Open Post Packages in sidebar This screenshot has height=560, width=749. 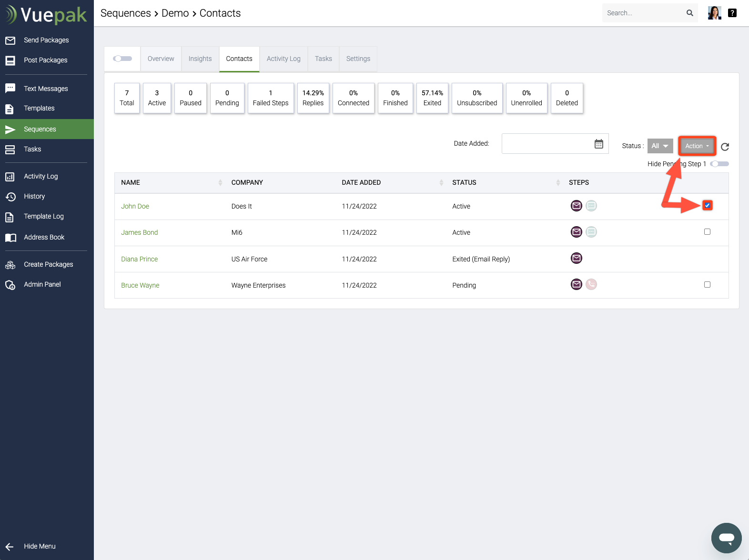click(x=47, y=60)
